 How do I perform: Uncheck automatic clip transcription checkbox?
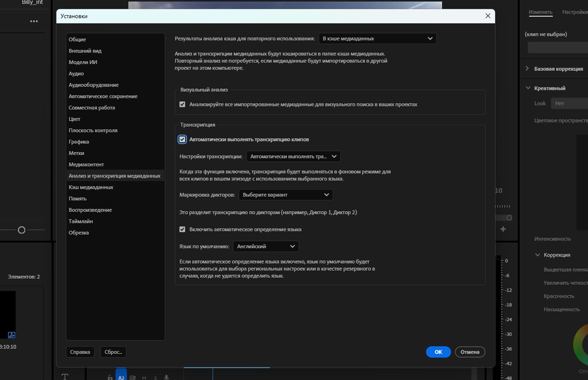pos(182,139)
